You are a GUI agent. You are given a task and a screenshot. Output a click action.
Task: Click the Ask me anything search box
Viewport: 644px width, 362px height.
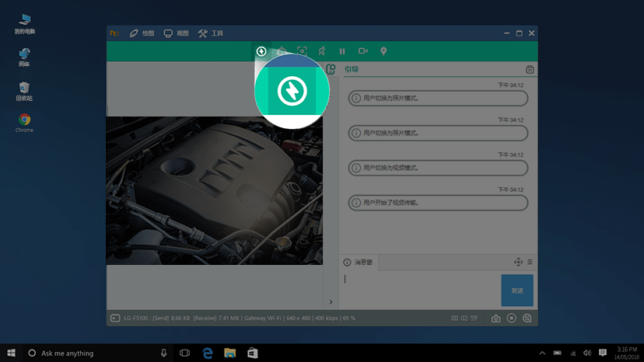(97, 353)
